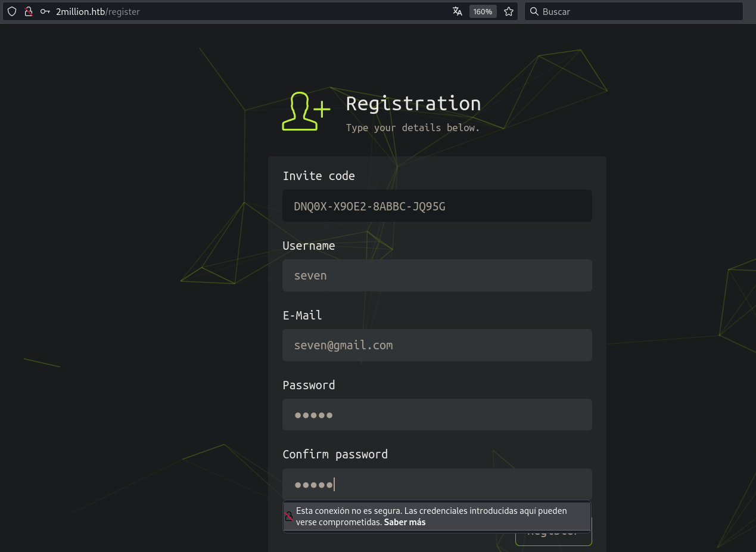This screenshot has width=756, height=552.
Task: Click the Invite code input field
Action: pyautogui.click(x=437, y=206)
